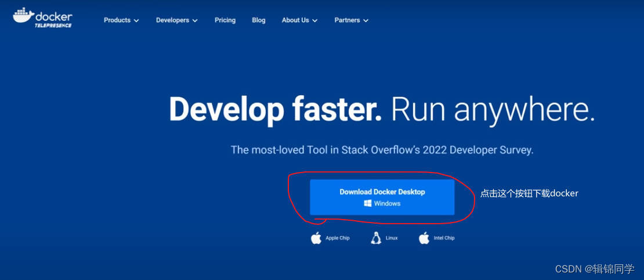Click the Apple logo beside Apple Chip
This screenshot has height=280, width=644.
pyautogui.click(x=316, y=238)
